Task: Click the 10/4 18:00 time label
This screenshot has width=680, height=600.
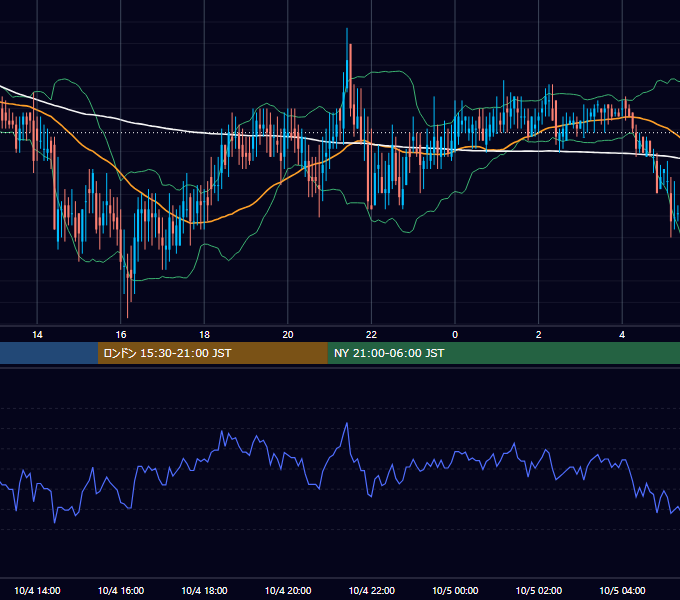Action: point(204,590)
